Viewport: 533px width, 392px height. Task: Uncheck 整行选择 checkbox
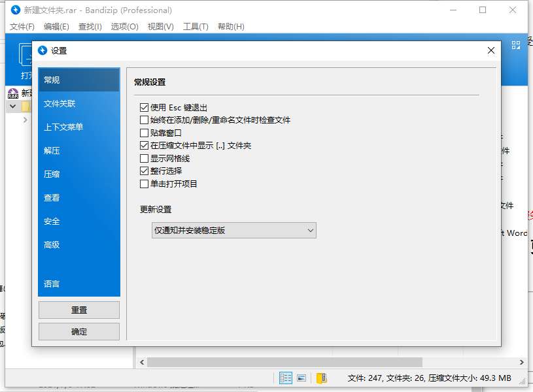145,171
